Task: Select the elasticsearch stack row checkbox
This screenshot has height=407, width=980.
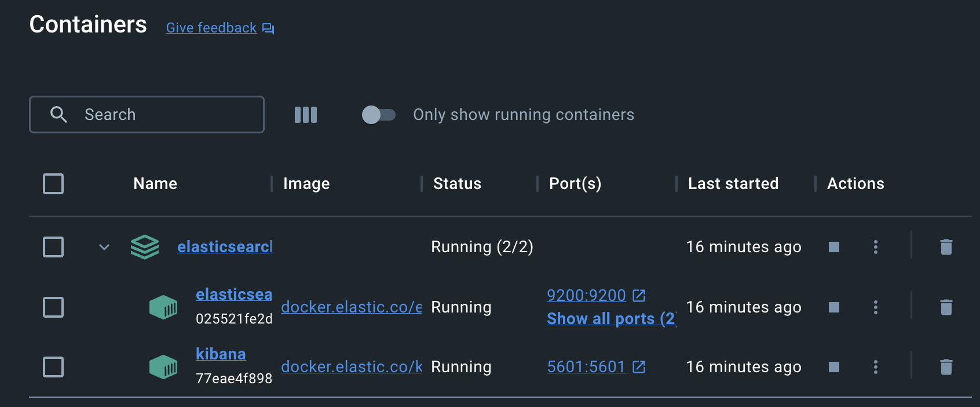Action: click(x=53, y=247)
